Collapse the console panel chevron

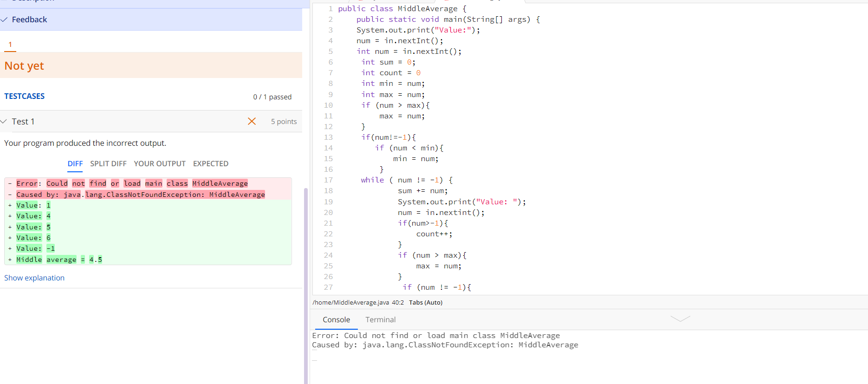(680, 319)
